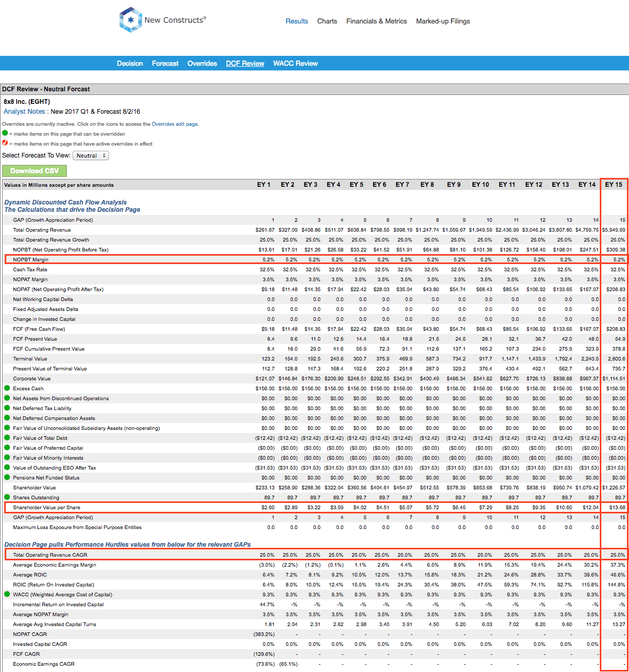
Task: Click override icon for Fair Value of Minority Interests
Action: coord(7,458)
